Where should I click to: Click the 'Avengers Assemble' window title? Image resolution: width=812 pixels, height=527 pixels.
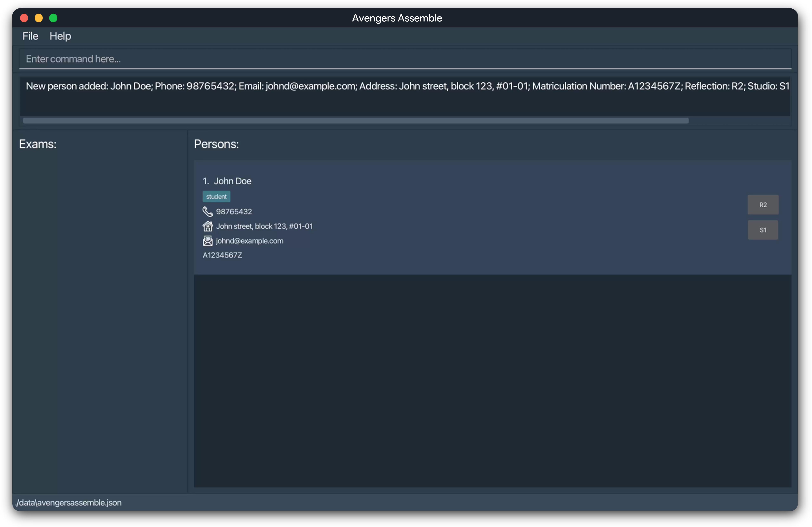(397, 18)
